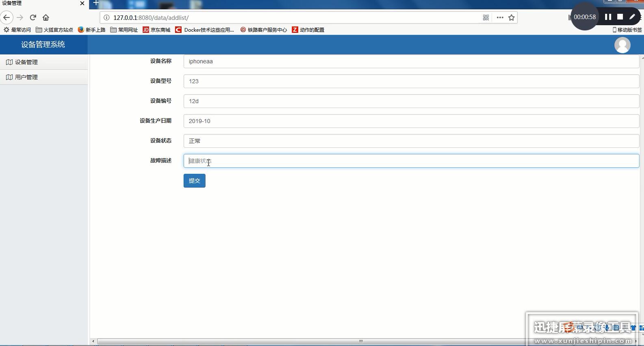Click the 设备状态 input field
644x346 pixels.
[411, 141]
